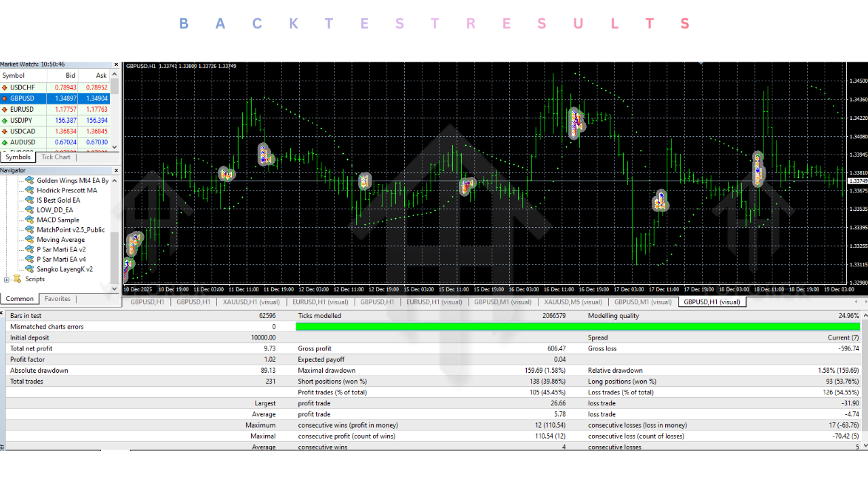The image size is (868, 488).
Task: Click the Scripts folder icon
Action: [x=18, y=279]
